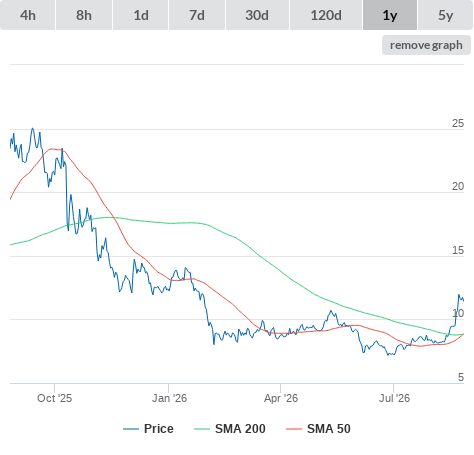Select the 4h time range tab
Screen dimensions: 474x455
click(x=28, y=15)
